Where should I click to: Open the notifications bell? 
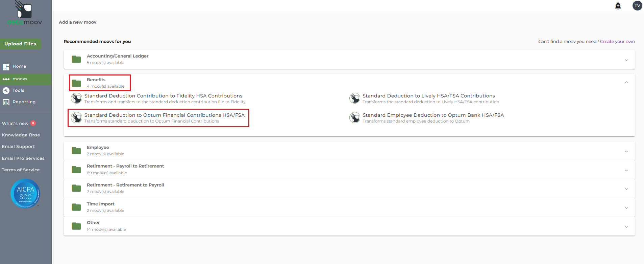[618, 6]
